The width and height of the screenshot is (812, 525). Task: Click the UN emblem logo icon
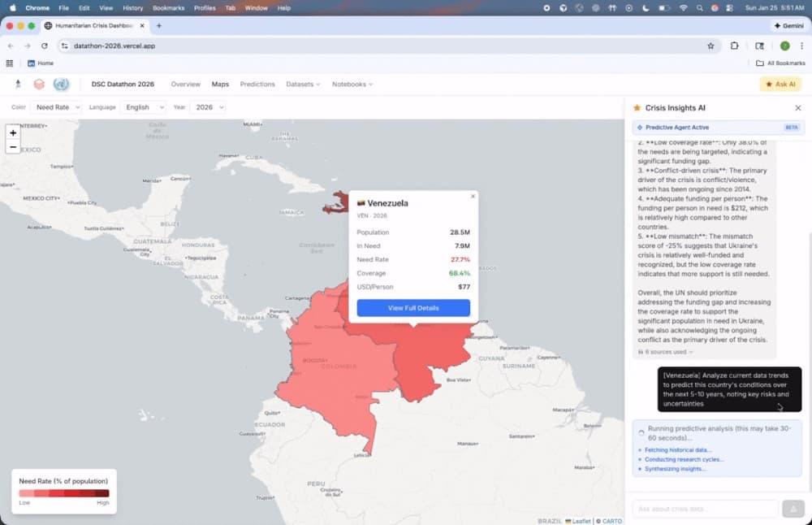coord(61,84)
